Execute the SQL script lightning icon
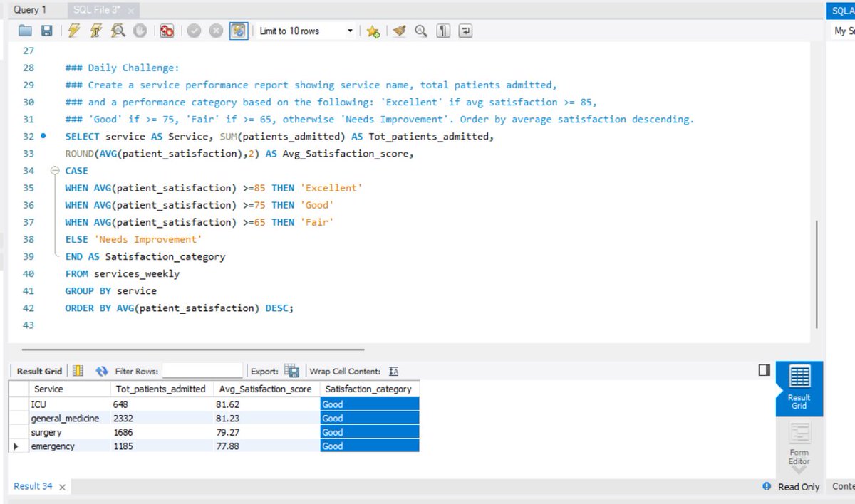The width and height of the screenshot is (855, 504). pyautogui.click(x=75, y=31)
